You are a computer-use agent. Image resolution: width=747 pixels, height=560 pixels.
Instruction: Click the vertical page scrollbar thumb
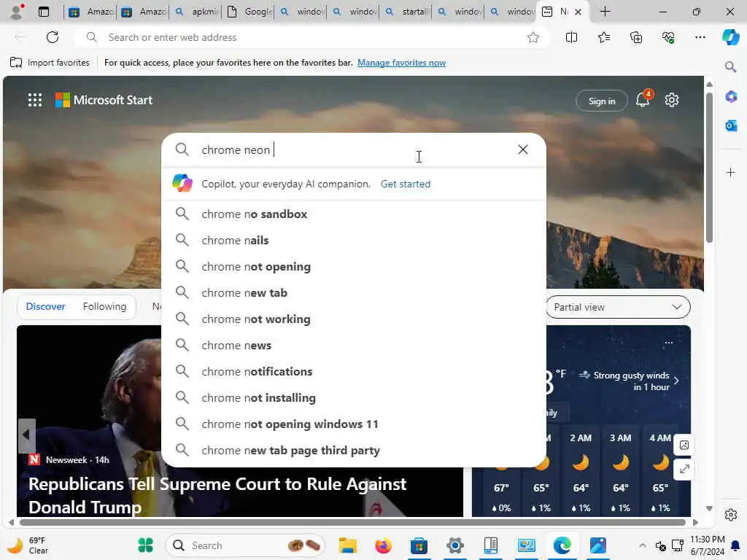pyautogui.click(x=709, y=167)
